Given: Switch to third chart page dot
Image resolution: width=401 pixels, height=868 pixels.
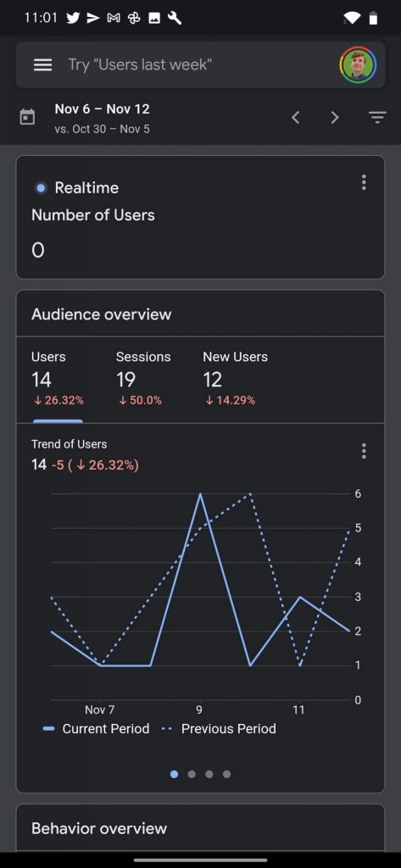Looking at the screenshot, I should (209, 774).
